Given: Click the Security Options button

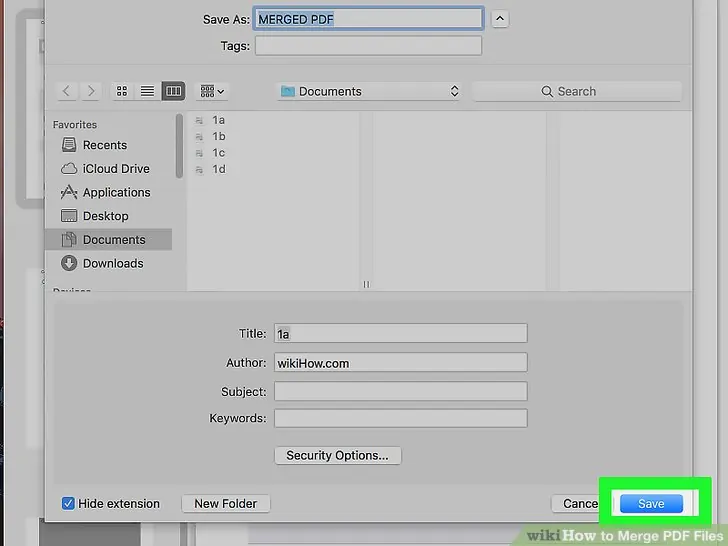Looking at the screenshot, I should tap(337, 455).
